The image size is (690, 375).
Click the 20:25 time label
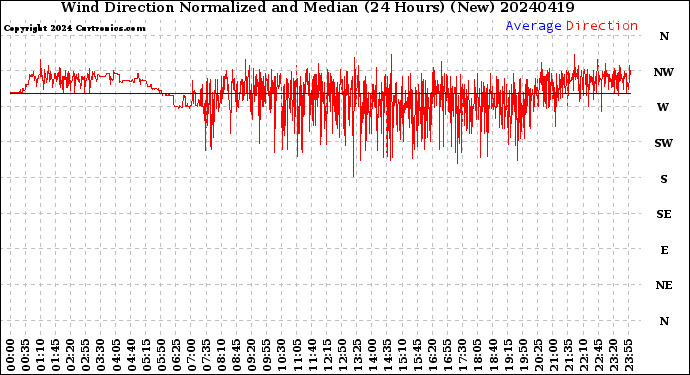538,355
